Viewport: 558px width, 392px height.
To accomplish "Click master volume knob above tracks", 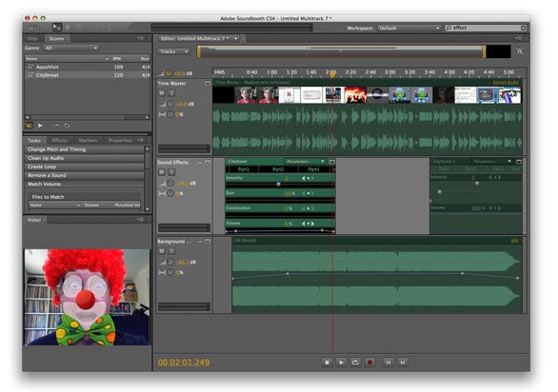I will [x=169, y=73].
